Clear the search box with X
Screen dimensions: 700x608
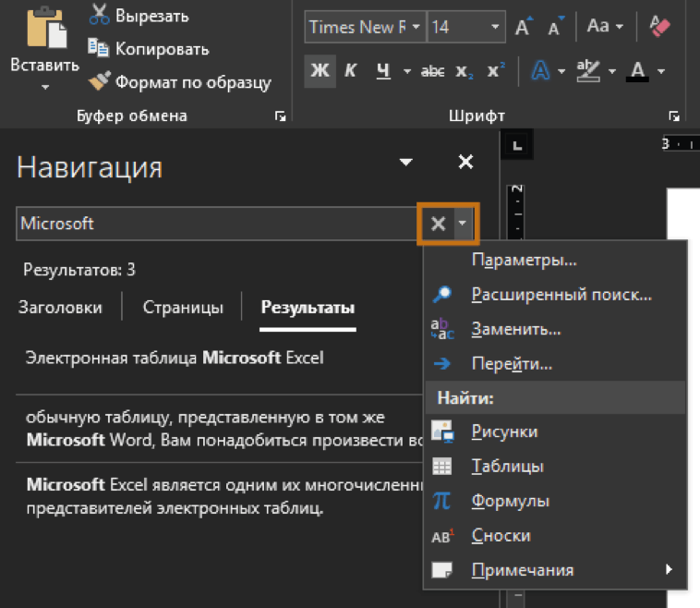point(439,224)
